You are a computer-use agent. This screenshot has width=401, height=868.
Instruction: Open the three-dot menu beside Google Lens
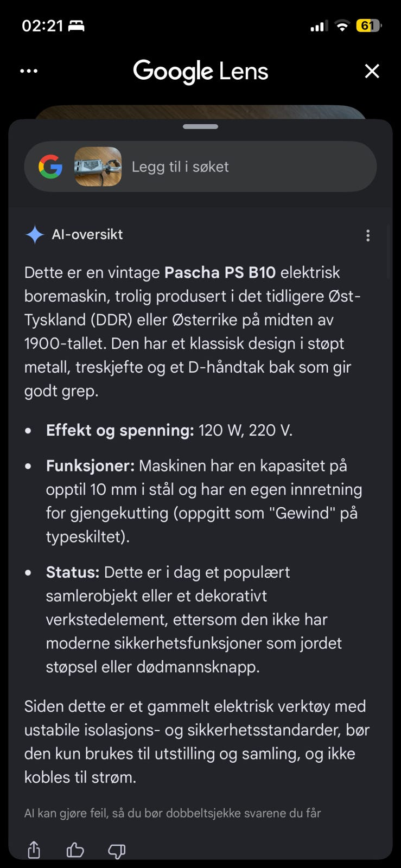29,71
